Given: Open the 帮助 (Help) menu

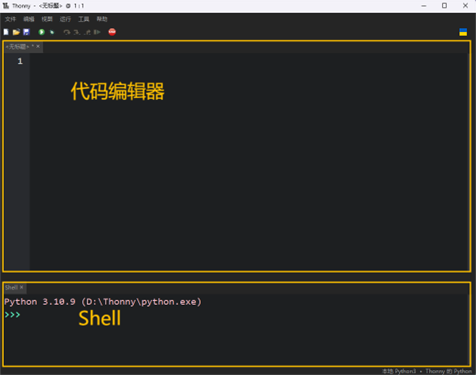Looking at the screenshot, I should 102,19.
